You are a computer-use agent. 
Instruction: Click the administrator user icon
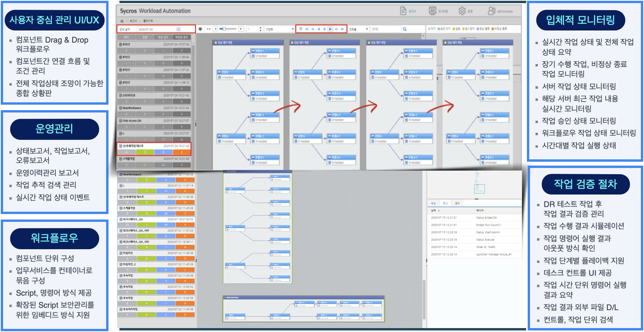point(492,11)
